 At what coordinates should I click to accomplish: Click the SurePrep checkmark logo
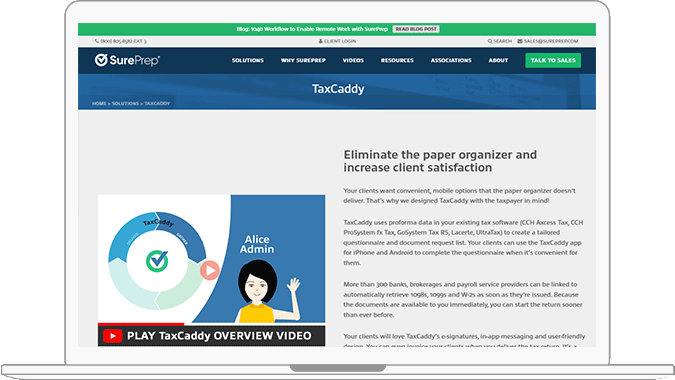tap(101, 60)
